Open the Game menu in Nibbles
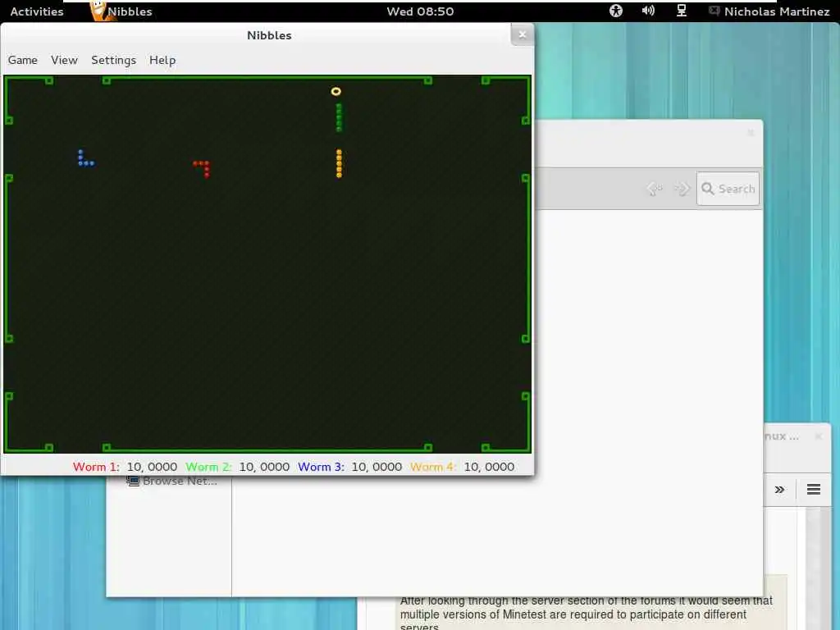The height and width of the screenshot is (630, 840). coord(22,60)
